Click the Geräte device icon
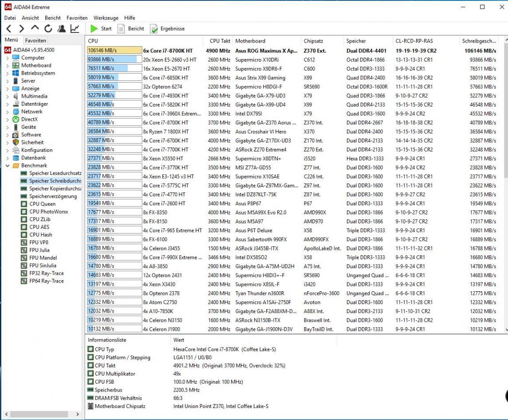Viewport: 508px width, 420px height. [x=16, y=127]
